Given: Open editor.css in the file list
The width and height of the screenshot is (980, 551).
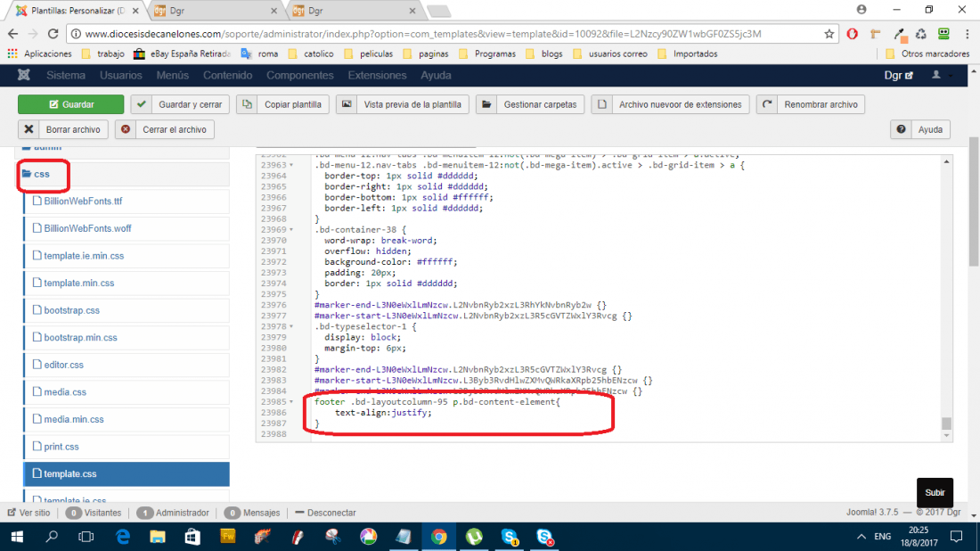Looking at the screenshot, I should [x=63, y=365].
